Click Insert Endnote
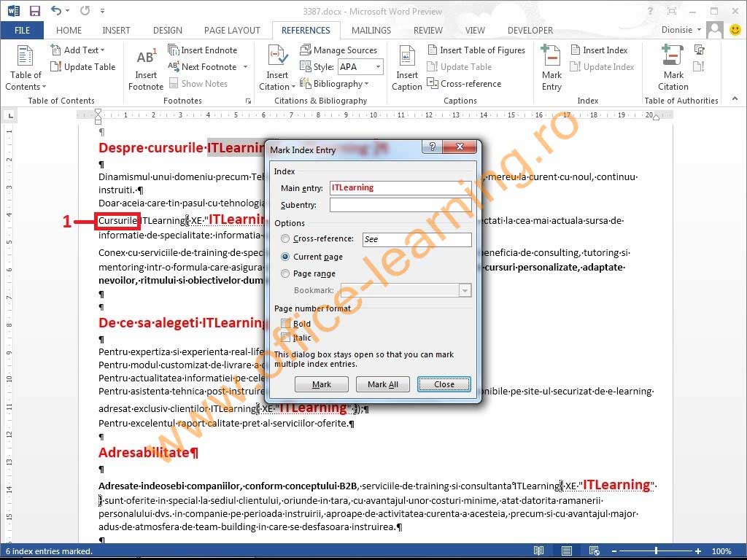 click(203, 50)
